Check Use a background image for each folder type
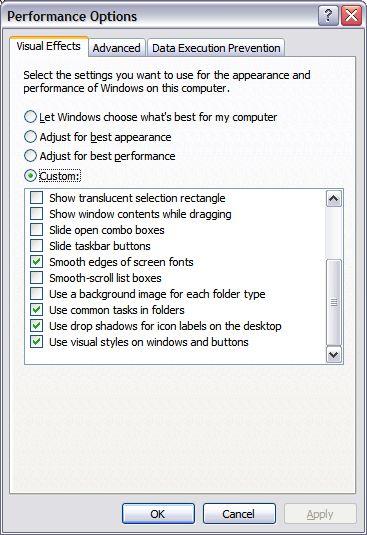Image resolution: width=367 pixels, height=535 pixels. click(36, 294)
